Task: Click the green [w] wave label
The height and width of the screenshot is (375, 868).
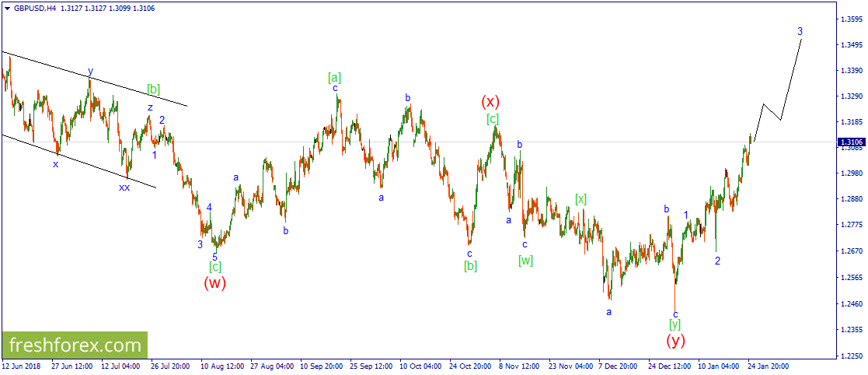Action: [x=525, y=260]
